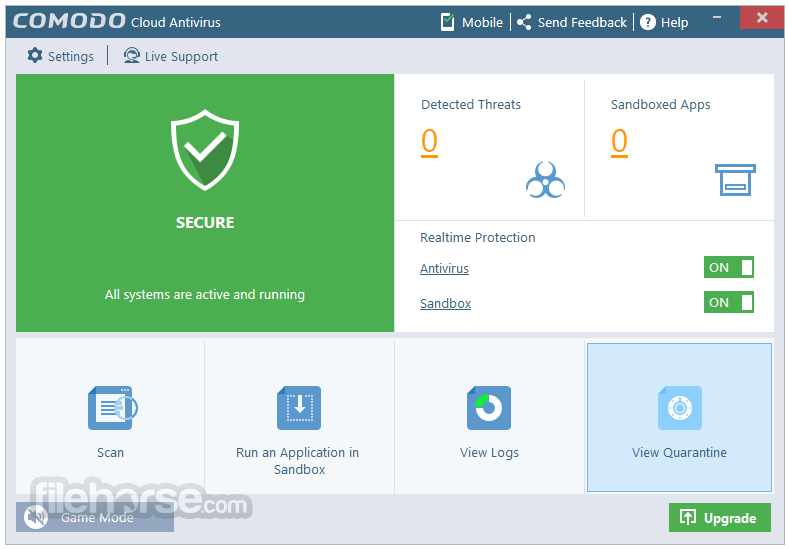789x549 pixels.
Task: Minimize the Comodo window
Action: coord(717,18)
